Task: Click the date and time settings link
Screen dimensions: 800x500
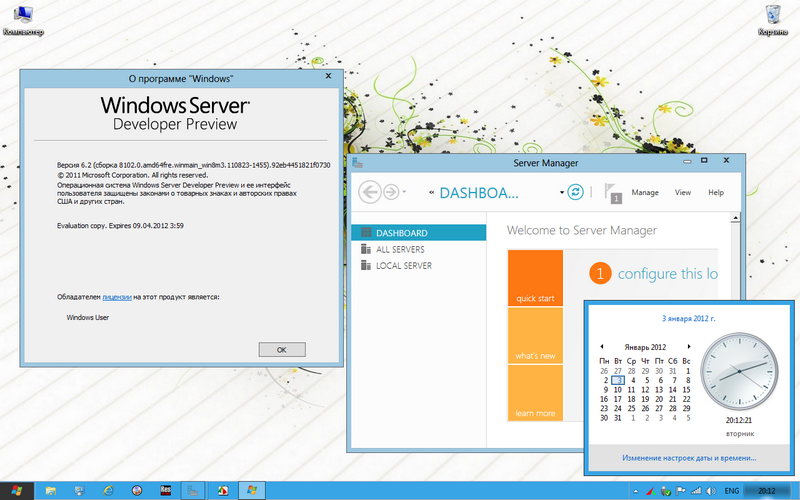Action: [689, 458]
